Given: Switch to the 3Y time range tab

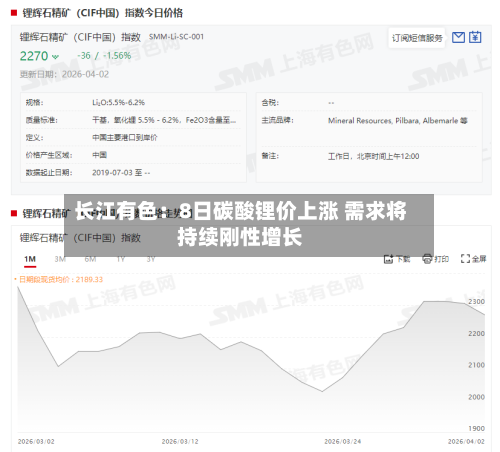Looking at the screenshot, I should click(151, 259).
